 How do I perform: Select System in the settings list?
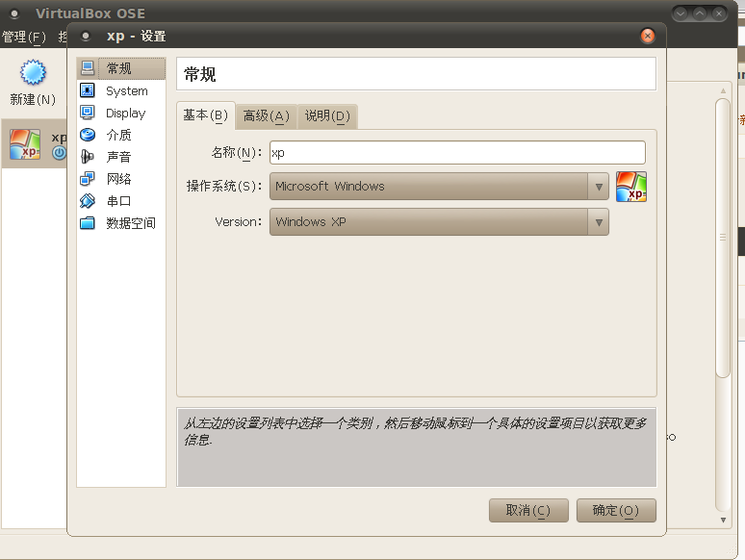pos(121,90)
